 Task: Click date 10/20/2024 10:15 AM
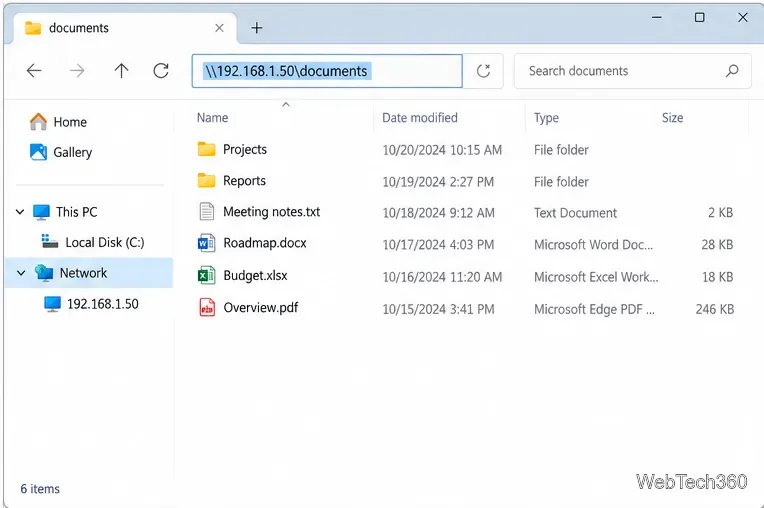pos(442,150)
